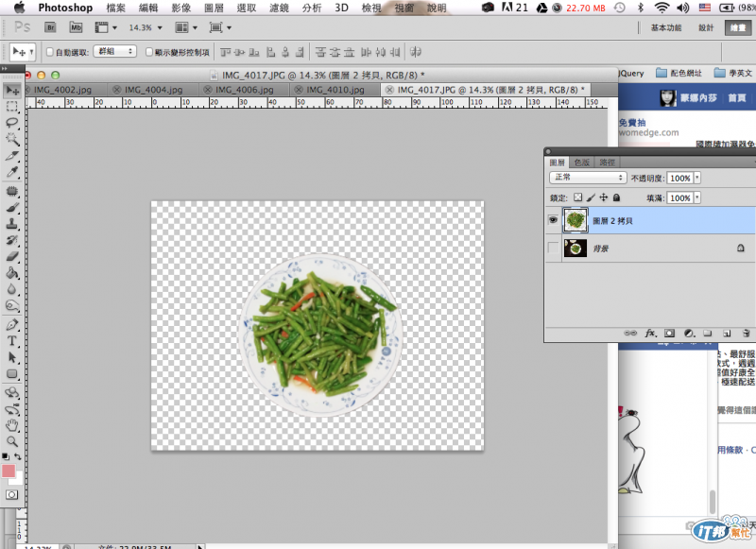Select the 基本功能 workspace
This screenshot has width=756, height=549.
666,27
